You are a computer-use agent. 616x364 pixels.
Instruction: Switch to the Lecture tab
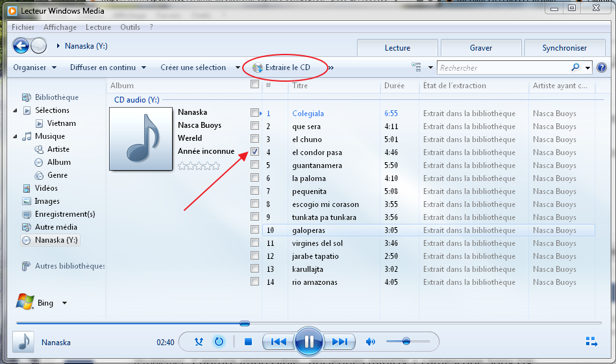(x=397, y=48)
